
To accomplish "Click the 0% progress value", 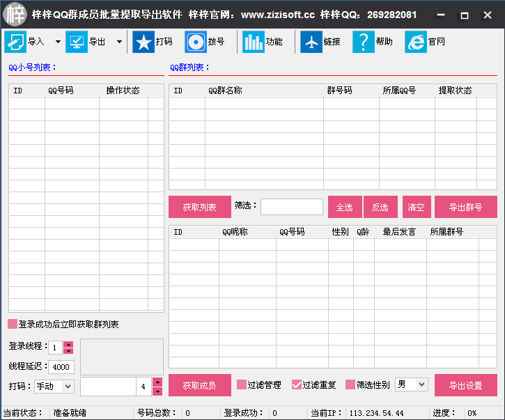I will pos(472,413).
